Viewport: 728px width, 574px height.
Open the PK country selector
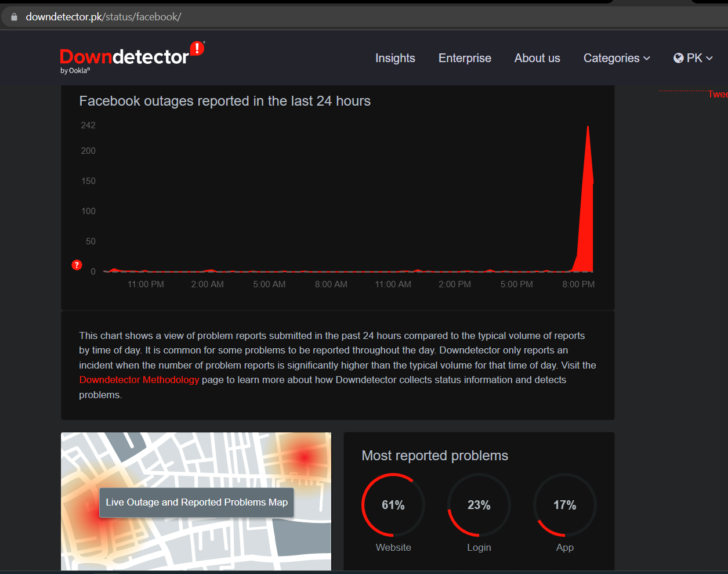point(693,58)
